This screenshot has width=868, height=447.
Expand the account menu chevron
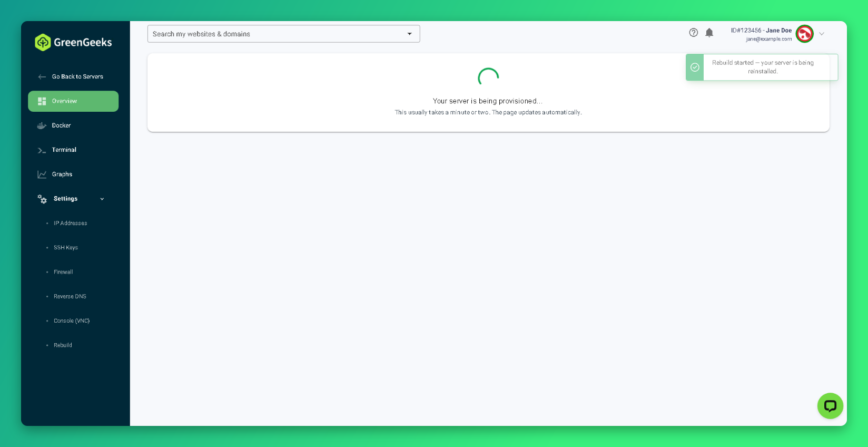point(822,34)
